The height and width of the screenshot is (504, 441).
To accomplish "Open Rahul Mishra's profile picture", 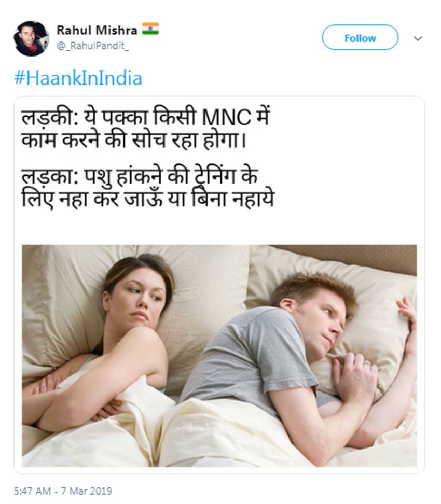I will [x=31, y=38].
